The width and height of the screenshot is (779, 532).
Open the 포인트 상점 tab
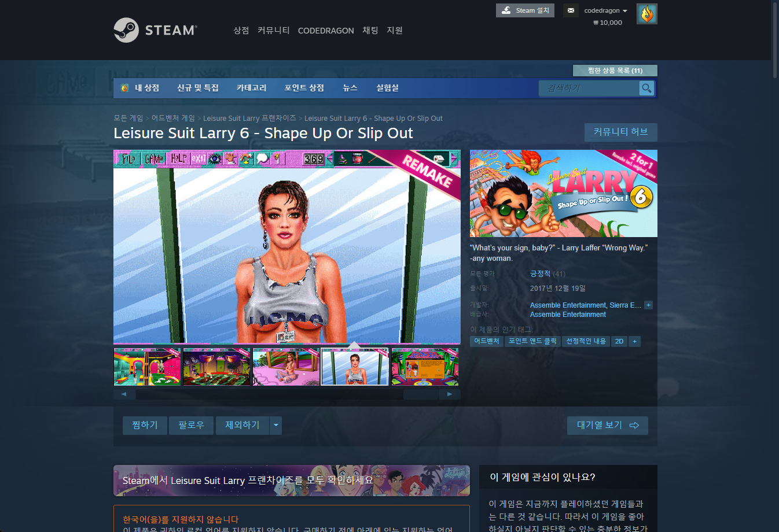pyautogui.click(x=304, y=88)
